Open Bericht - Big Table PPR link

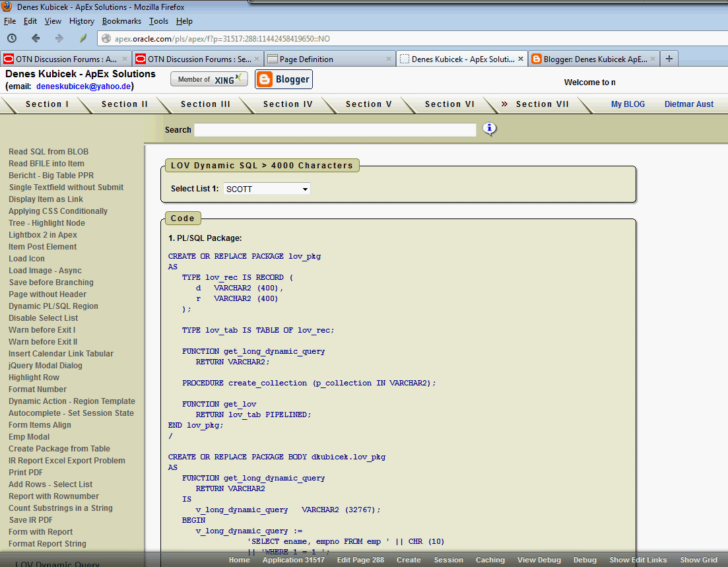click(x=51, y=176)
